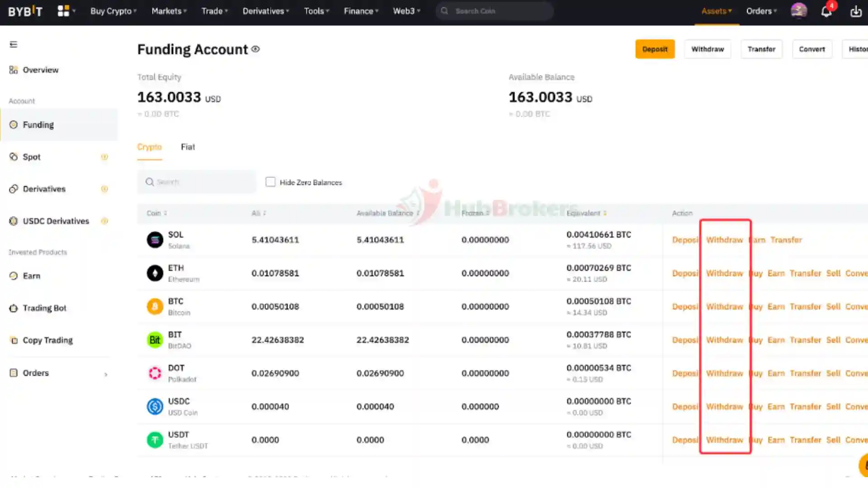This screenshot has width=868, height=488.
Task: Click the notification bell icon
Action: tap(826, 11)
